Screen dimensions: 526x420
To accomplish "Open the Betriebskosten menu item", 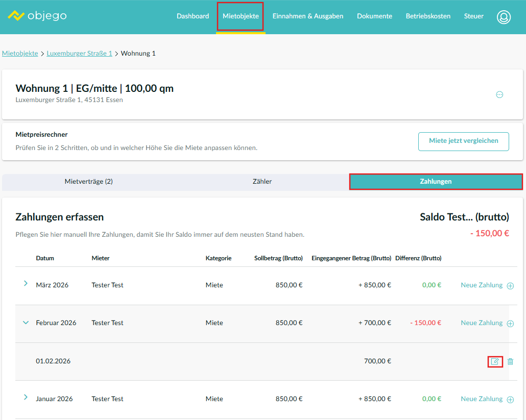I will coord(428,16).
